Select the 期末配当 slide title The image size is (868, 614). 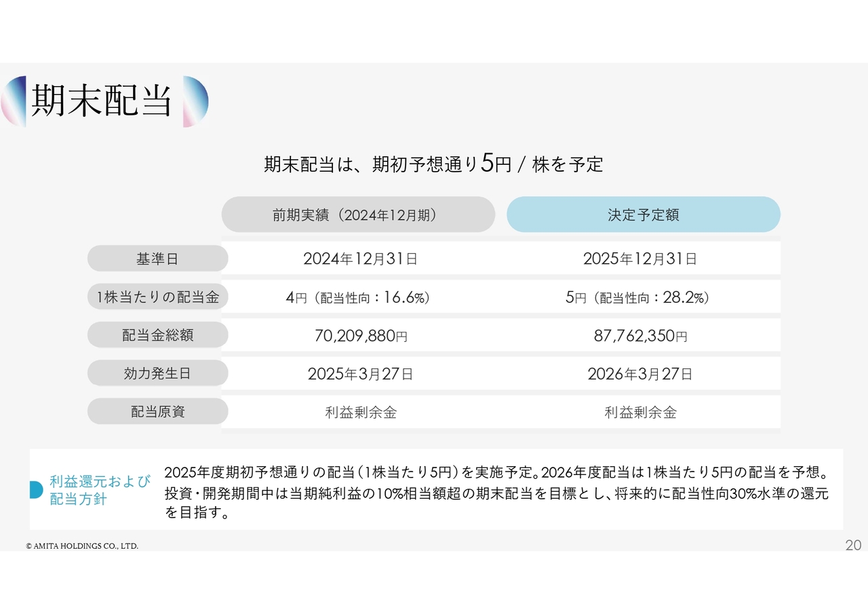pos(102,102)
